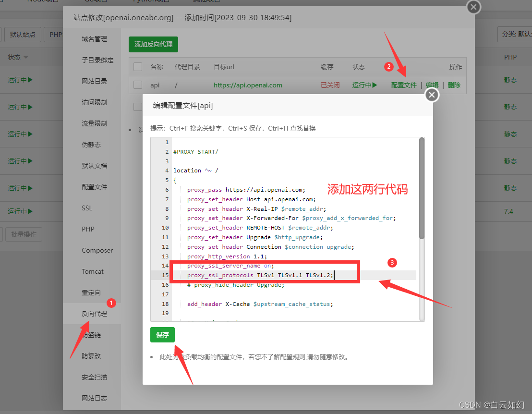The width and height of the screenshot is (532, 414).
Task: Open the SSL settings section
Action: coord(88,207)
